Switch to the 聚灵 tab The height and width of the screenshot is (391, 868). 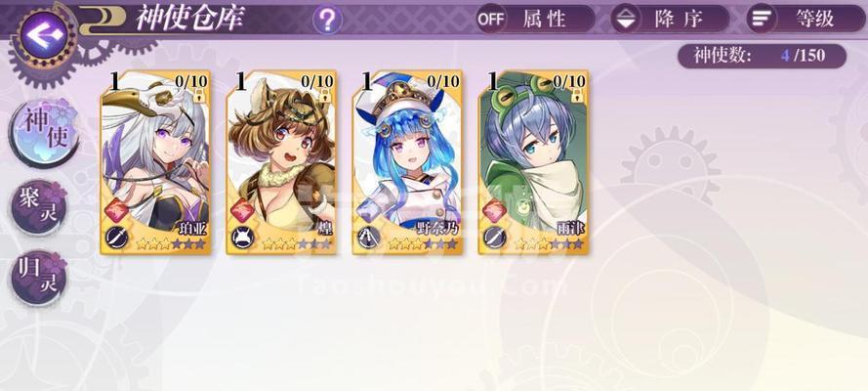tap(39, 206)
